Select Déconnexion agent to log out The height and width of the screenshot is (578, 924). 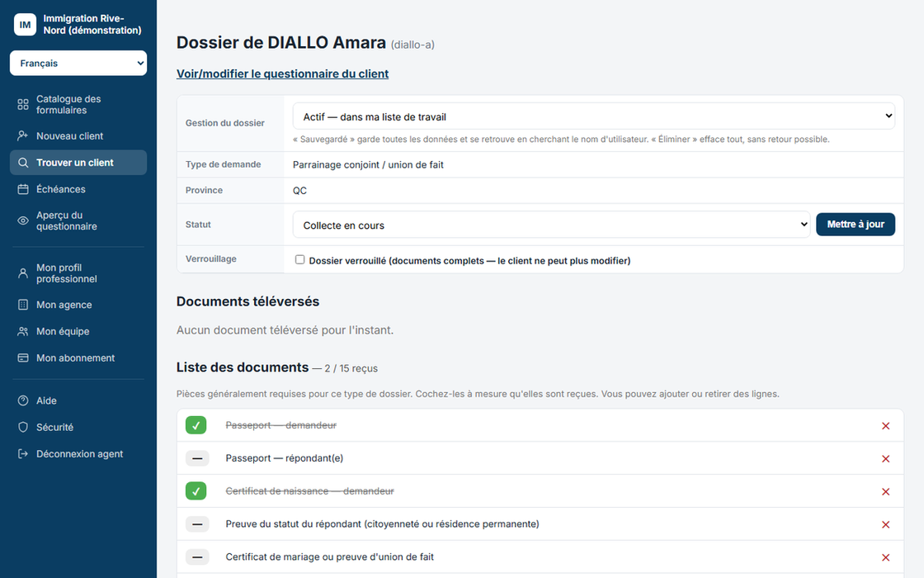tap(78, 454)
